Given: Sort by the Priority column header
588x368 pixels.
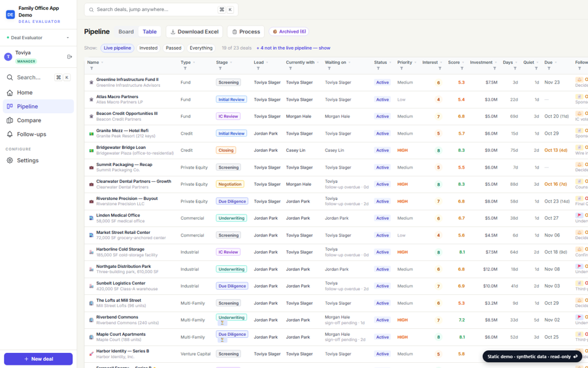Looking at the screenshot, I should pyautogui.click(x=404, y=62).
